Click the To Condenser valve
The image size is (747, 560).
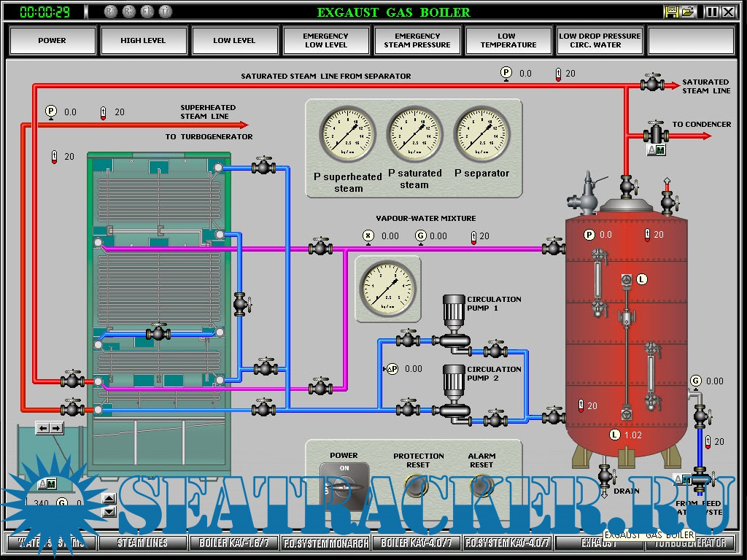point(657,135)
